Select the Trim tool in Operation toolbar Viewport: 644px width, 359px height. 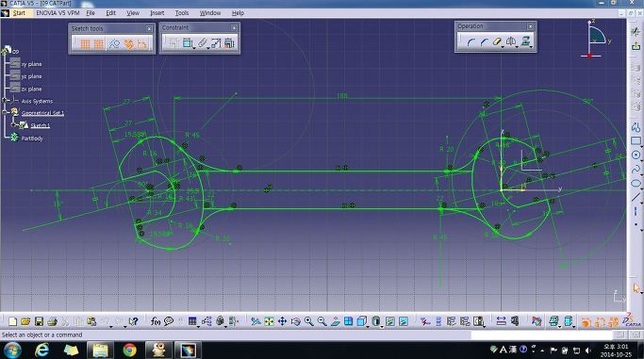[497, 41]
